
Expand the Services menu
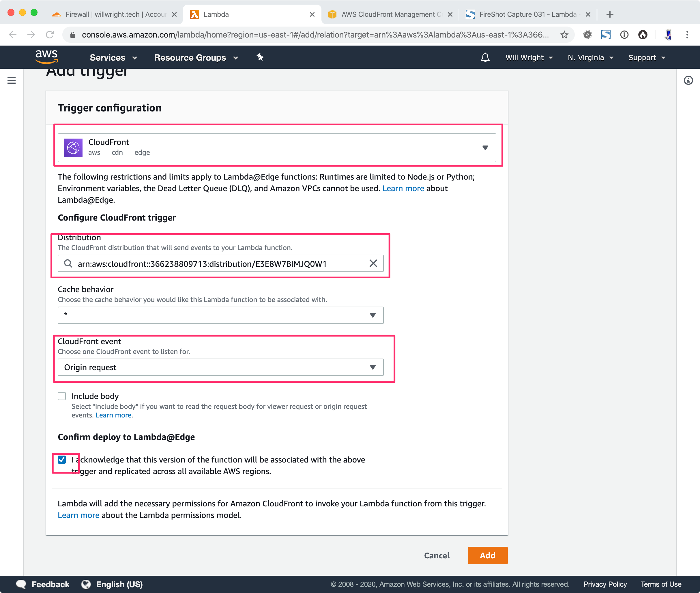[x=113, y=57]
